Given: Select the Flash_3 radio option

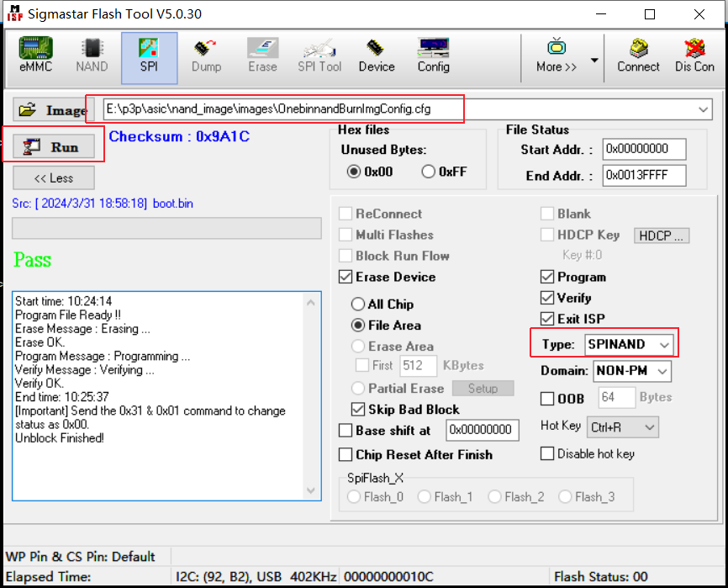Looking at the screenshot, I should (565, 497).
